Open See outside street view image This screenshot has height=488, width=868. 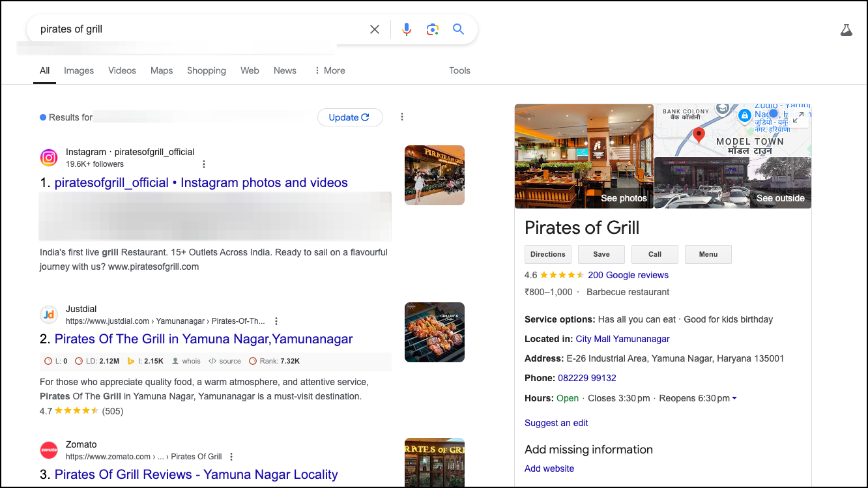733,183
